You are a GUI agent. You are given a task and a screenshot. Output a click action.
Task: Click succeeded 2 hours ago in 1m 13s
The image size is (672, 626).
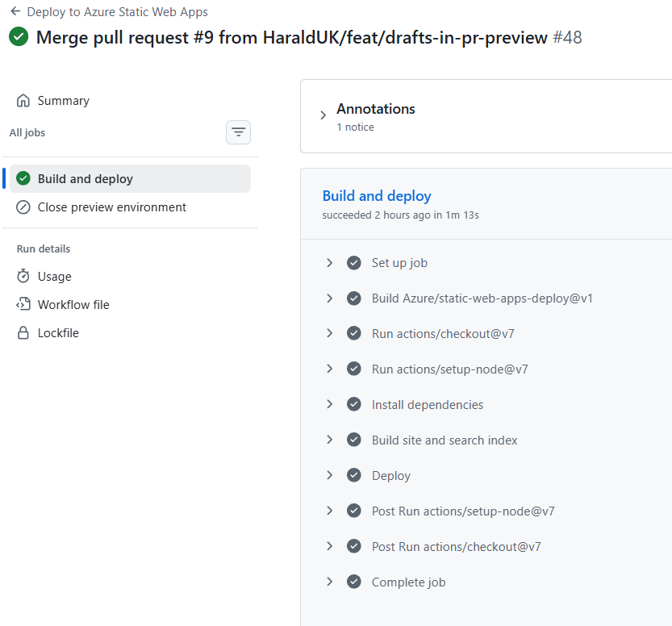[x=401, y=215]
